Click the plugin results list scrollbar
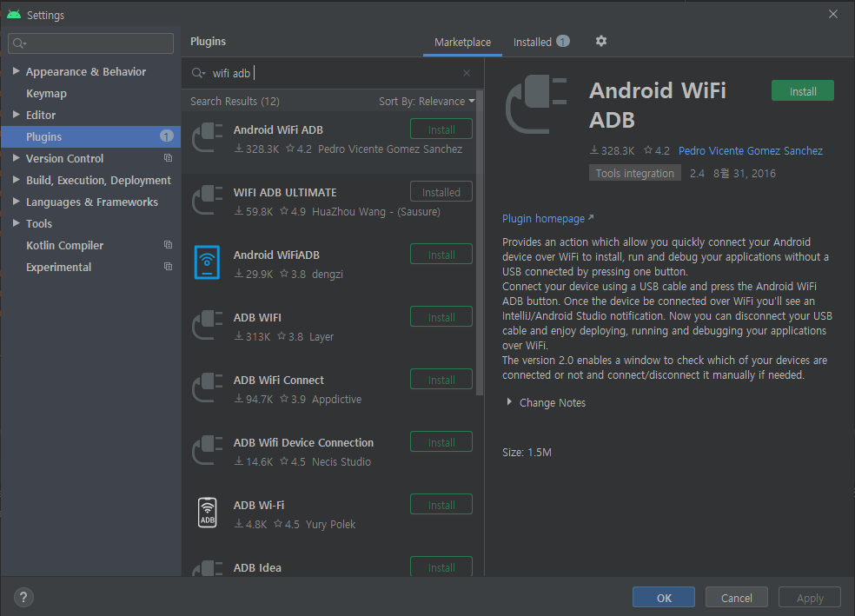Screen dimensions: 855x616 click(x=480, y=243)
